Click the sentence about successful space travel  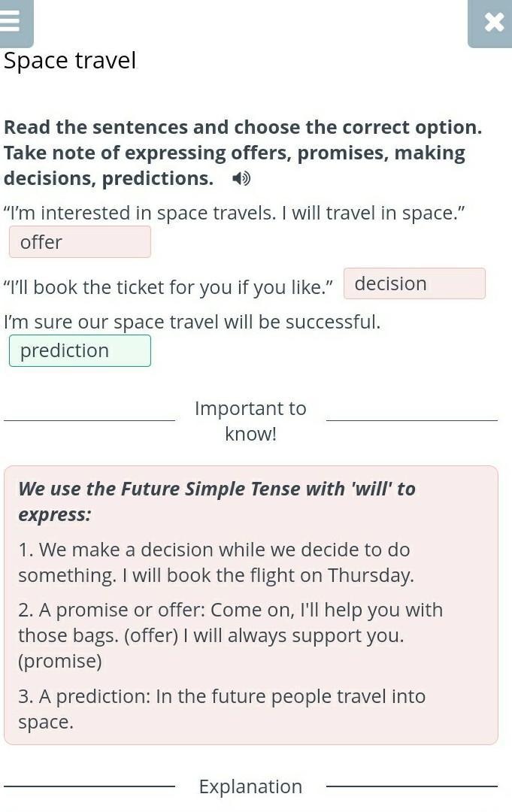tap(192, 322)
